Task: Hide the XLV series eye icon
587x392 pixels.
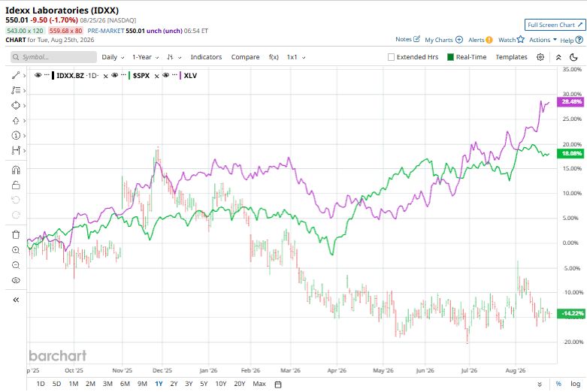Action: tap(166, 75)
